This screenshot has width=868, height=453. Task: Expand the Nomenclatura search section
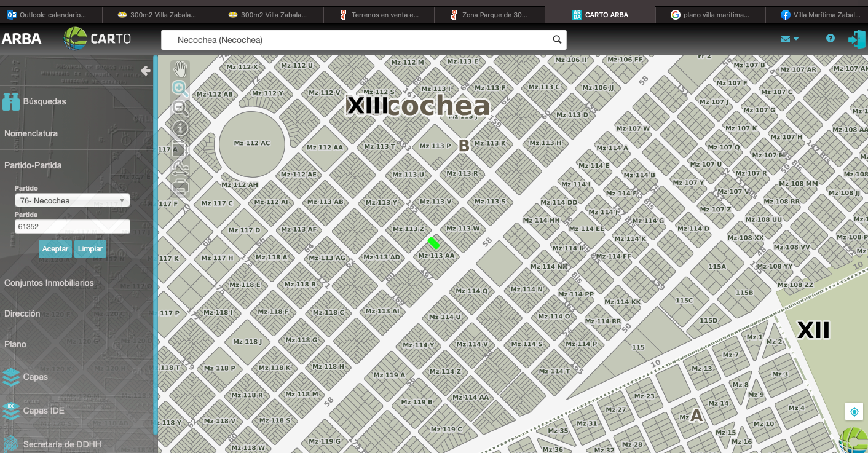[x=31, y=133]
